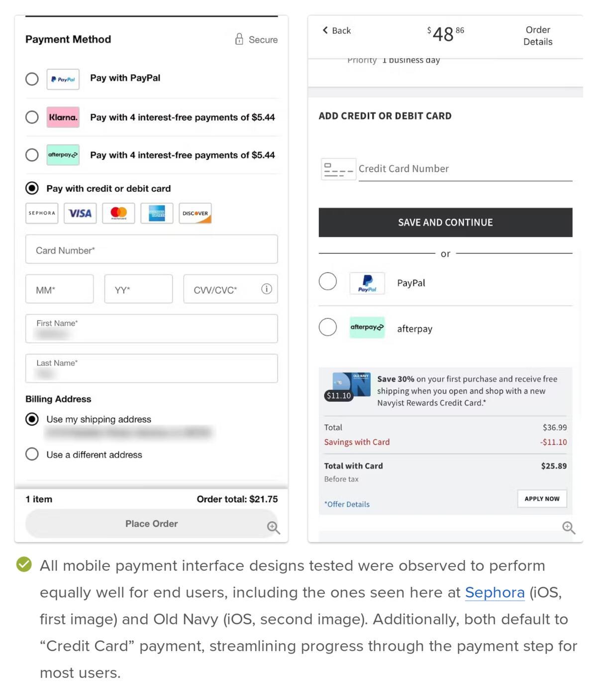Image resolution: width=597 pixels, height=700 pixels.
Task: Select Old Navy afterpay radio option
Action: coord(328,327)
